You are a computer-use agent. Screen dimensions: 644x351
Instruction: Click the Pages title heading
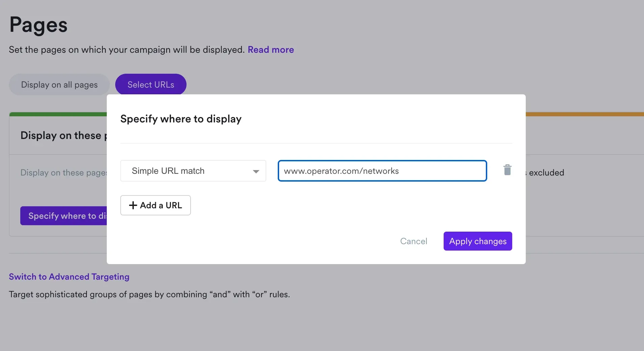[39, 25]
